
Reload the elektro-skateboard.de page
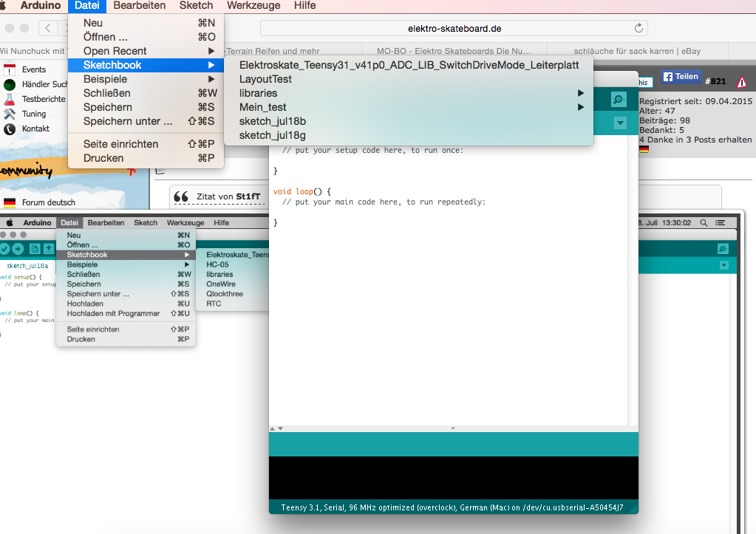[x=638, y=28]
